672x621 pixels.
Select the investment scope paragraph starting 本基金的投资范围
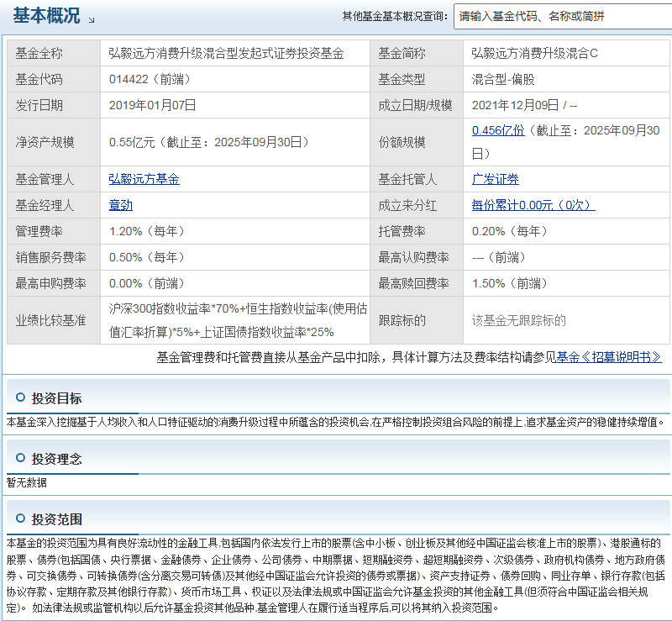pyautogui.click(x=336, y=575)
